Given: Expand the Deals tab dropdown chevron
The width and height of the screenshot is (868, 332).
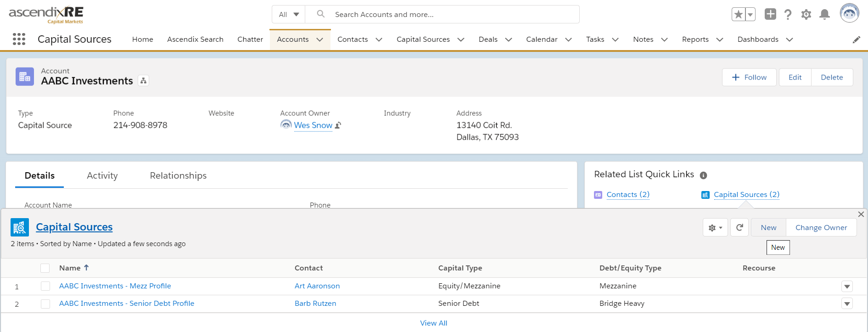Looking at the screenshot, I should coord(509,39).
